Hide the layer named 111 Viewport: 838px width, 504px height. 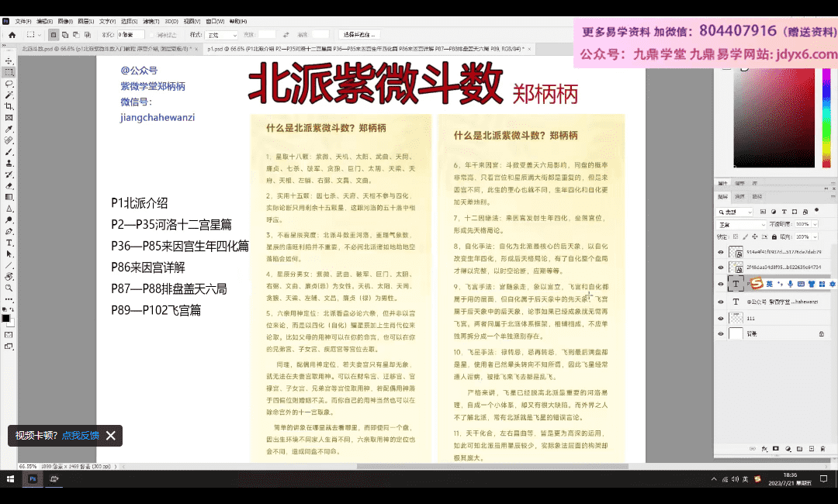(x=721, y=318)
